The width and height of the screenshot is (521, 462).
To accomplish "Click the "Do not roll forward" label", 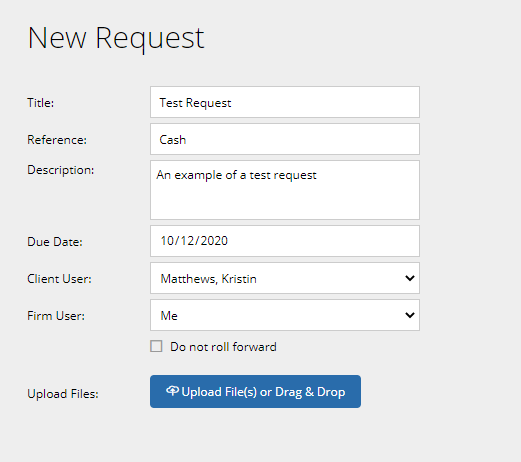I will click(x=223, y=347).
